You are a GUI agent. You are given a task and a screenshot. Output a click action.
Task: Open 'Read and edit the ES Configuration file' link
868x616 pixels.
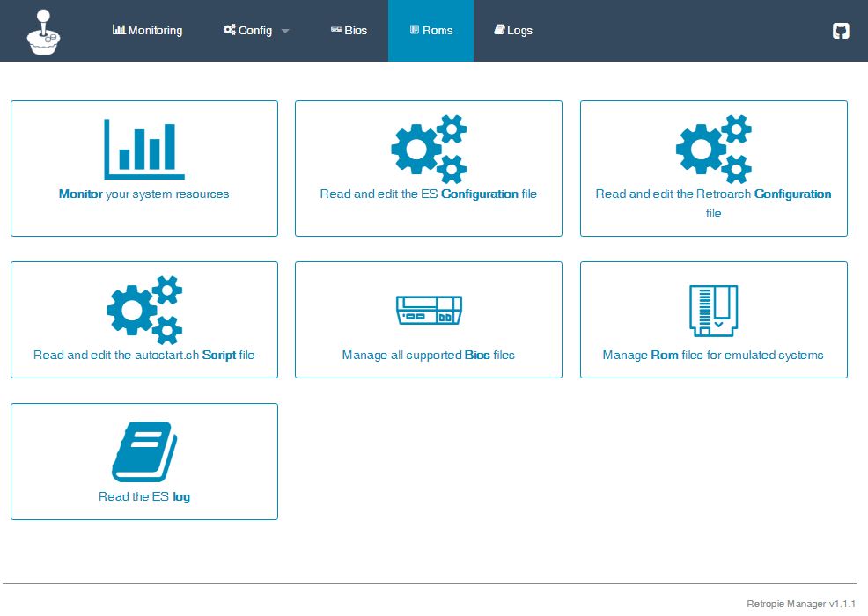[x=429, y=194]
